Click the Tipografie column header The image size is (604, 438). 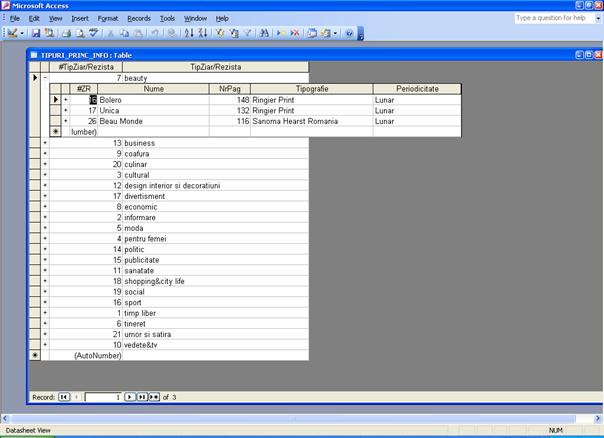point(311,89)
